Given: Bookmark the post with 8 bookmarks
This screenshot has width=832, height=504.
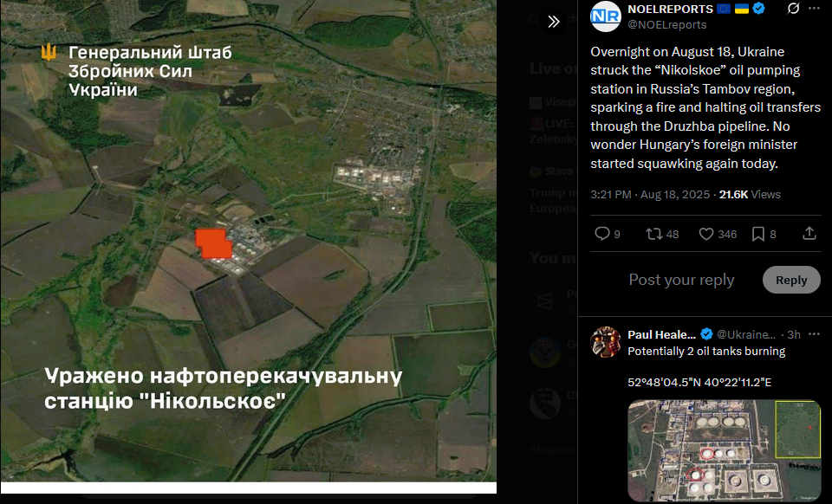Looking at the screenshot, I should click(x=758, y=234).
